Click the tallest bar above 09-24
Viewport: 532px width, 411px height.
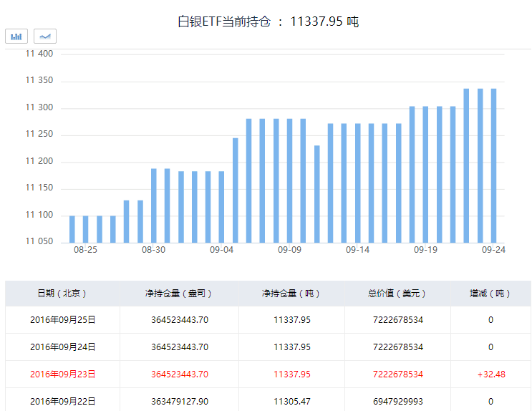493,165
